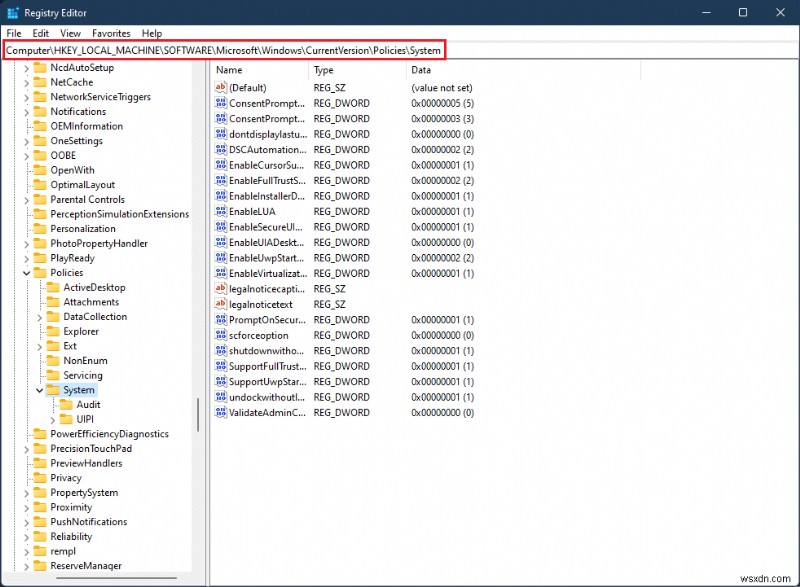Select the OEMInformation key
Screen dimensions: 800x587
pos(86,126)
